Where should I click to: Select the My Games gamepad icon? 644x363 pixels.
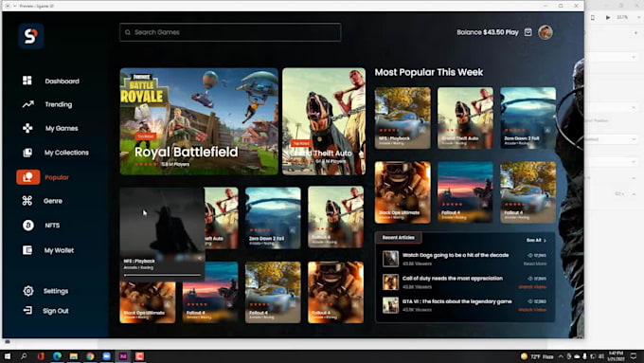tap(27, 128)
